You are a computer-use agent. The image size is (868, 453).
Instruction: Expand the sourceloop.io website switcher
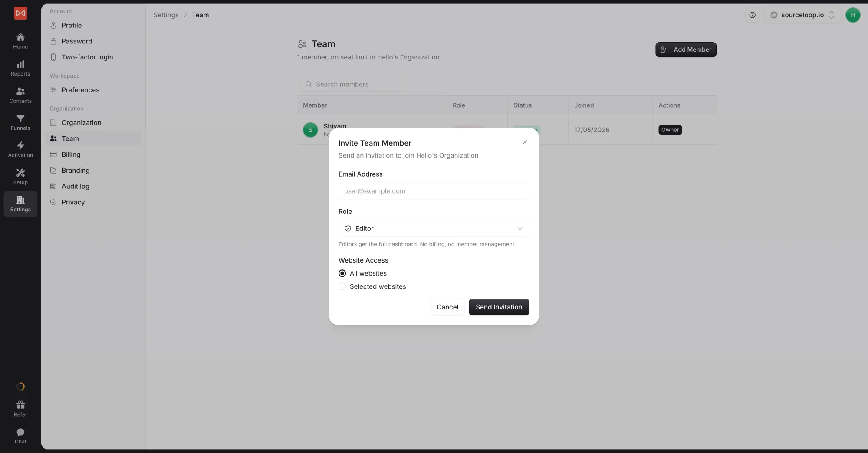(x=802, y=15)
